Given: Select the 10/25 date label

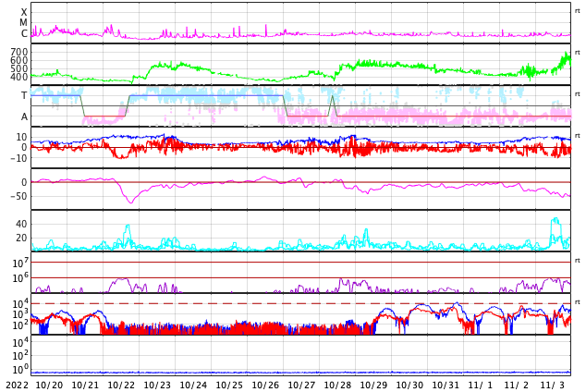Looking at the screenshot, I should (x=229, y=385).
